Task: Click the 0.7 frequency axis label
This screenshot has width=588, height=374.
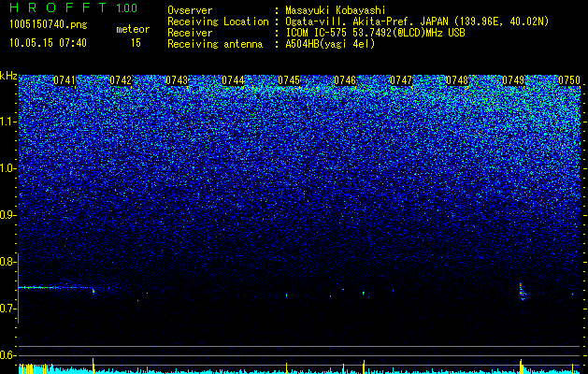Action: click(x=7, y=309)
